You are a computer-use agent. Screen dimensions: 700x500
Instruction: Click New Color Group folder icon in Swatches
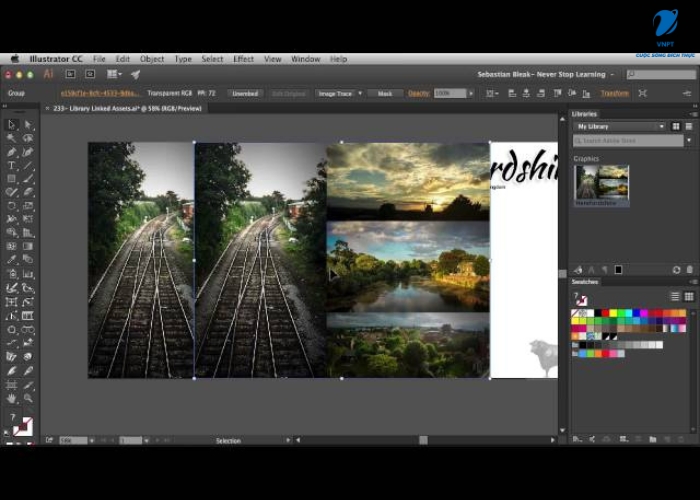(653, 439)
